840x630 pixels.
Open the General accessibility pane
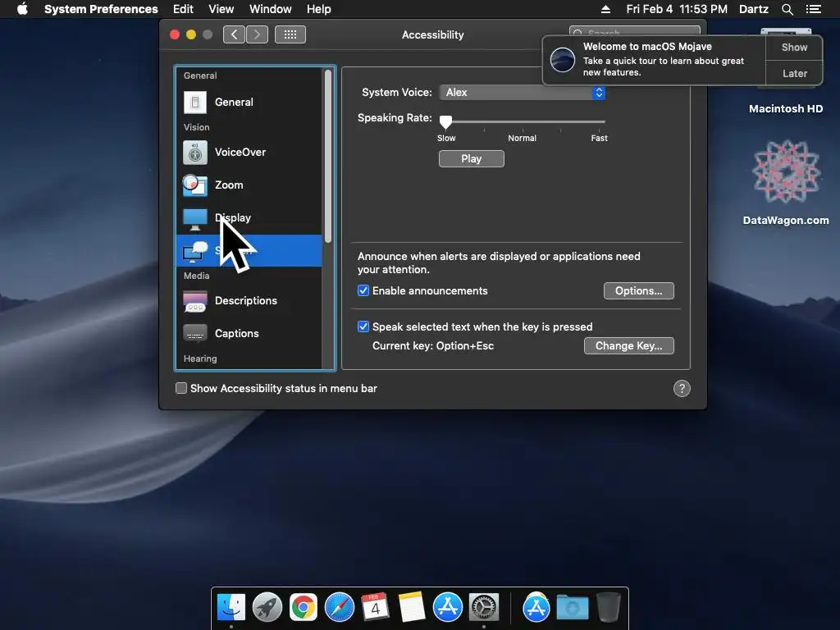[249, 102]
